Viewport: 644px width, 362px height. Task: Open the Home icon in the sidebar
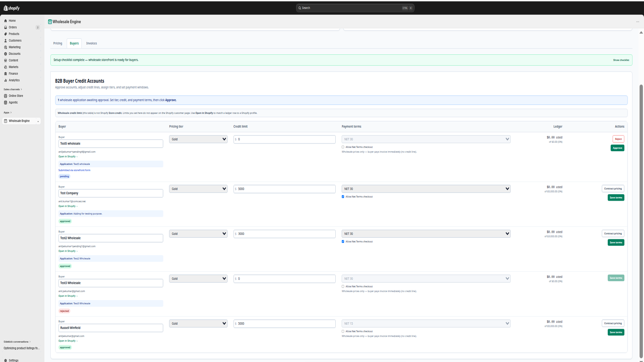coord(6,21)
